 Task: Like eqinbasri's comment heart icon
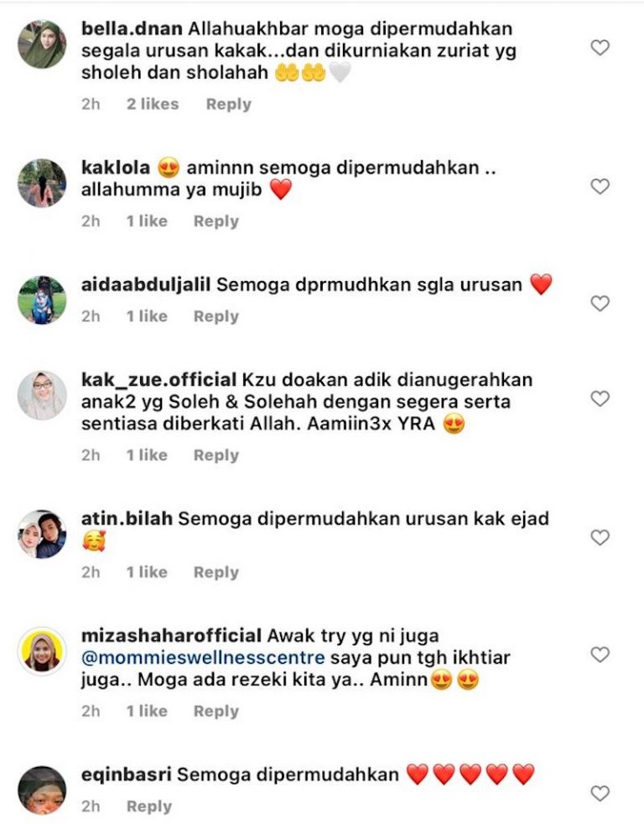(600, 793)
